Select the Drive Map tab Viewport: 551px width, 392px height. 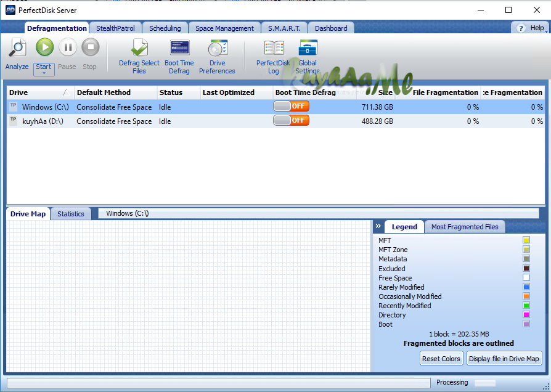(28, 214)
